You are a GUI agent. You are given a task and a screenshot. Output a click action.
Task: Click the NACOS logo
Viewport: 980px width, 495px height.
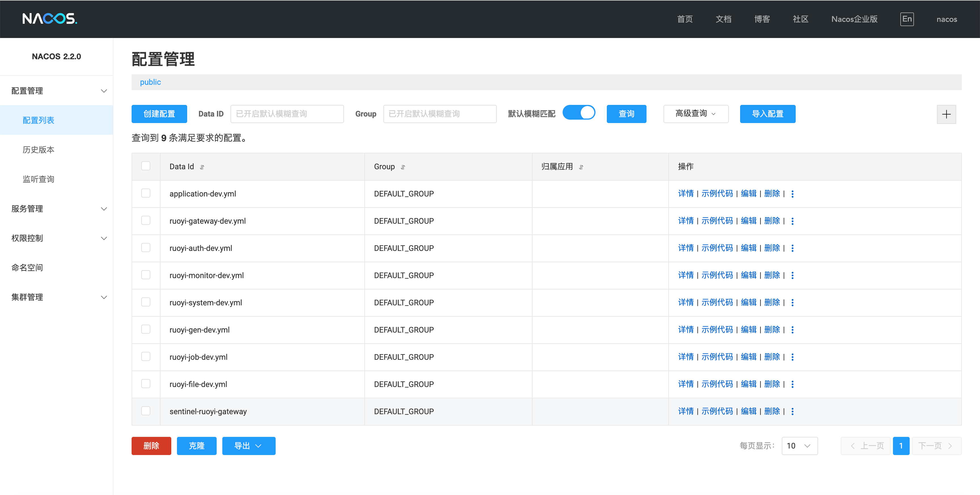click(49, 19)
